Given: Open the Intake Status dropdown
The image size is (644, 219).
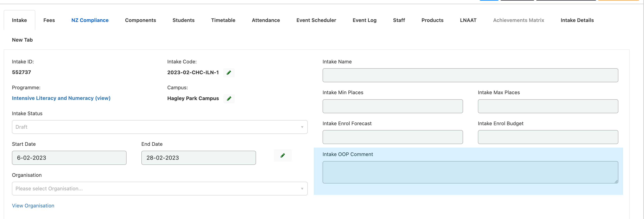Looking at the screenshot, I should click(x=159, y=127).
